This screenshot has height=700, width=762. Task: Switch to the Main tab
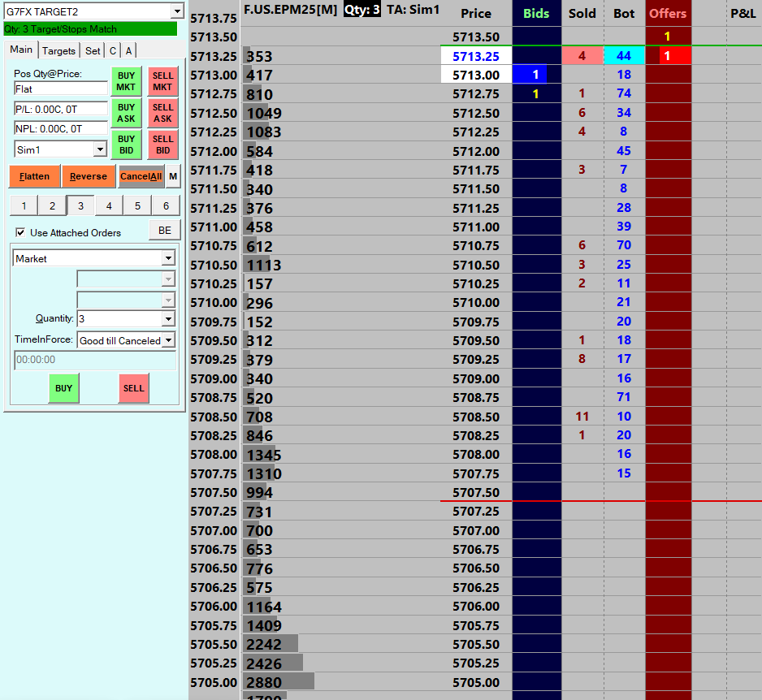point(21,50)
